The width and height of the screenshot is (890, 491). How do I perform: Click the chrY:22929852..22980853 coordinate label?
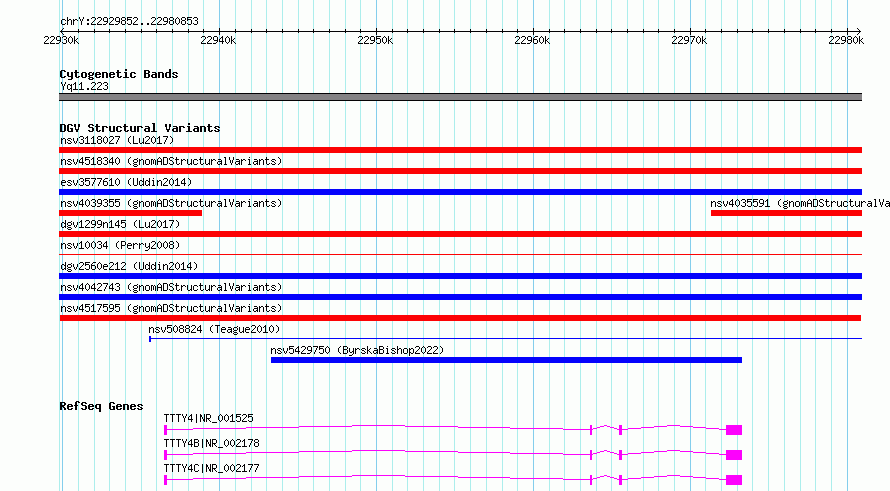129,22
